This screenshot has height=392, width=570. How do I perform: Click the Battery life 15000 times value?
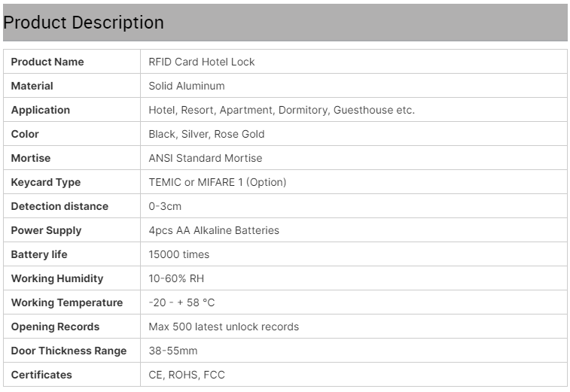pyautogui.click(x=179, y=254)
